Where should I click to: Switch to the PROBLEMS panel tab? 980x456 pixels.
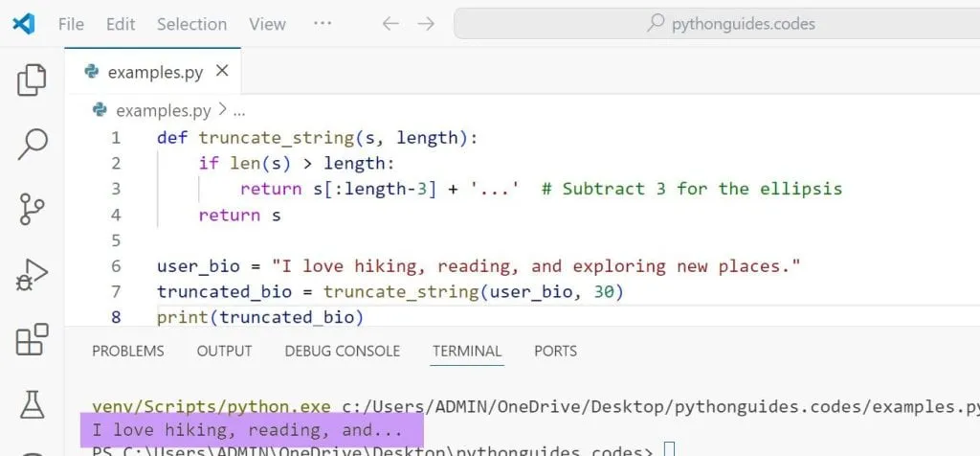[x=127, y=351]
